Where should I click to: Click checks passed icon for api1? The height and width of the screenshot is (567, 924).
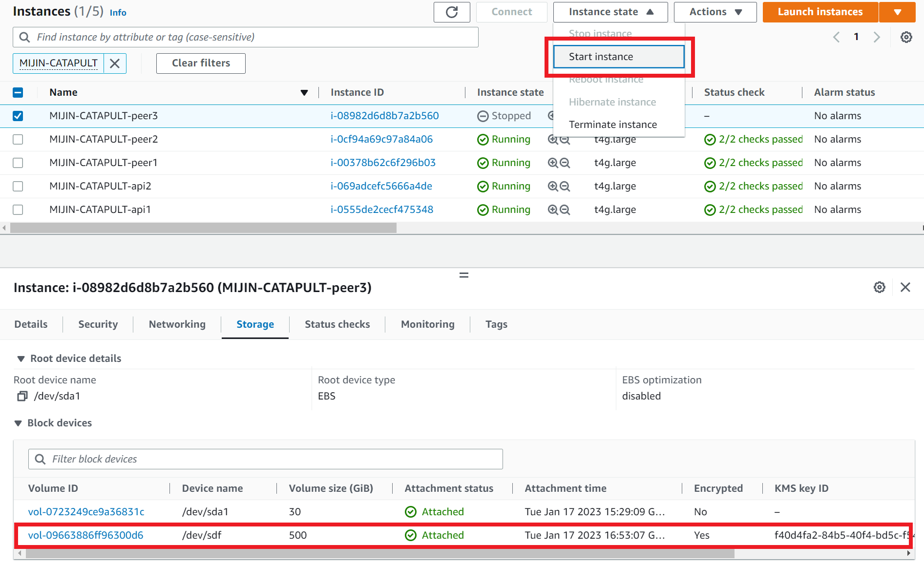710,210
